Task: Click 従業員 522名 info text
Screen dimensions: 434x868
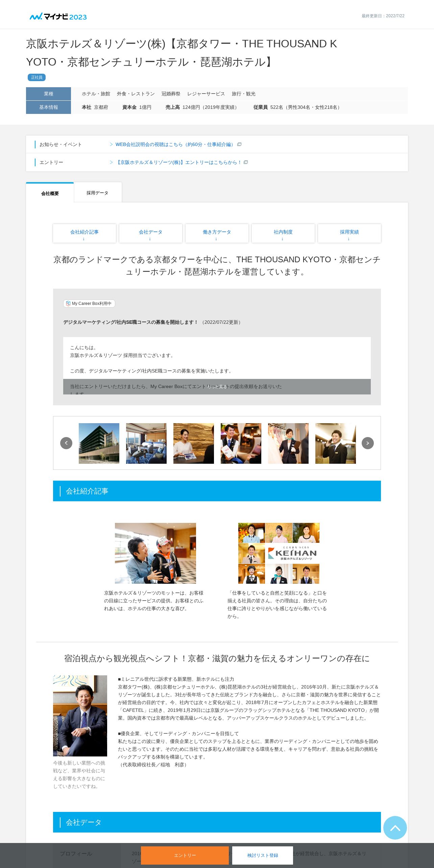Action: pyautogui.click(x=297, y=107)
